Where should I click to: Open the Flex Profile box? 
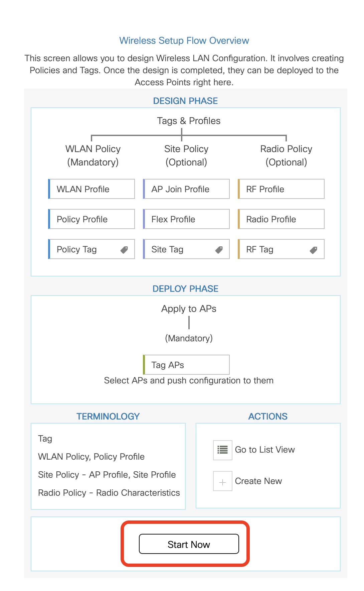click(186, 219)
